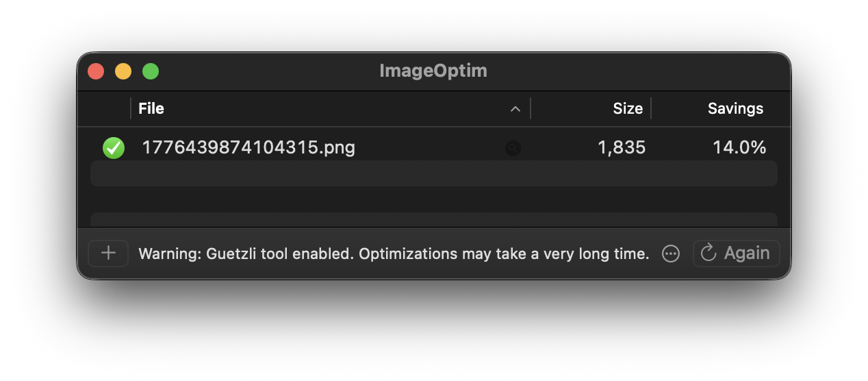Click the divider between File and Size columns

coord(531,108)
